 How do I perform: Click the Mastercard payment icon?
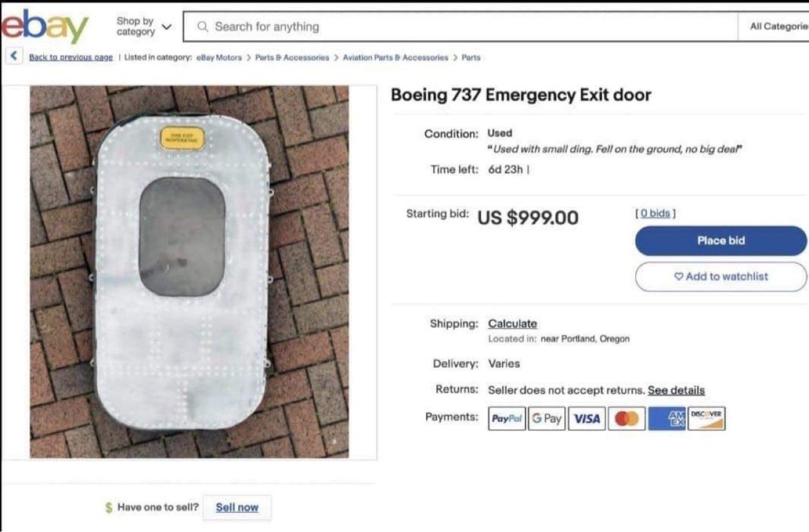(627, 418)
